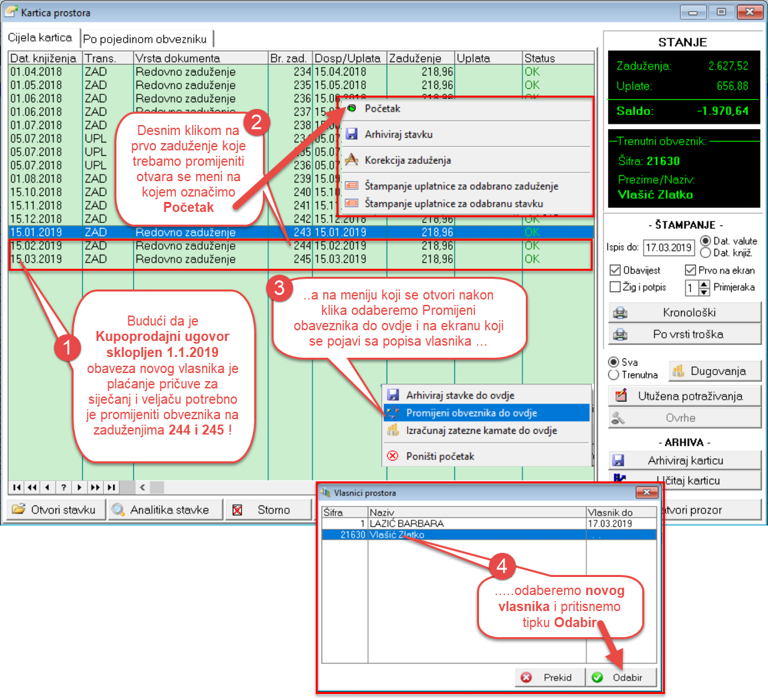Image resolution: width=768 pixels, height=700 pixels.
Task: Click horizontal scrollbar left arrow
Action: [142, 487]
